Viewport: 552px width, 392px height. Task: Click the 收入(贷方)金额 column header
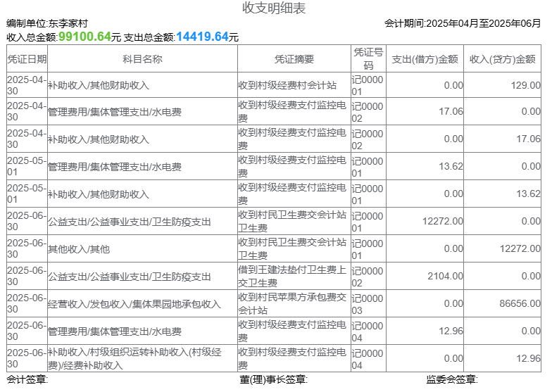pyautogui.click(x=502, y=59)
